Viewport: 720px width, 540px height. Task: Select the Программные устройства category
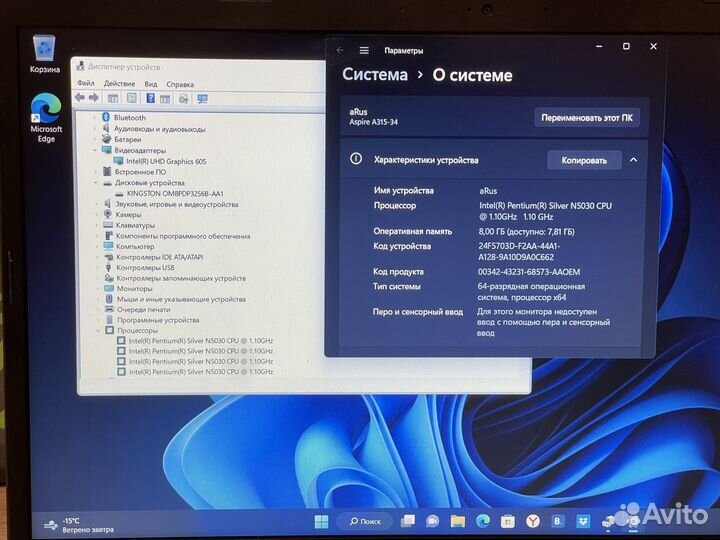[158, 320]
